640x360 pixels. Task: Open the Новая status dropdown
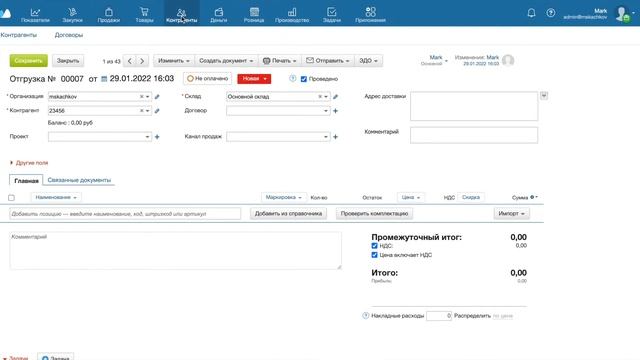coord(254,79)
